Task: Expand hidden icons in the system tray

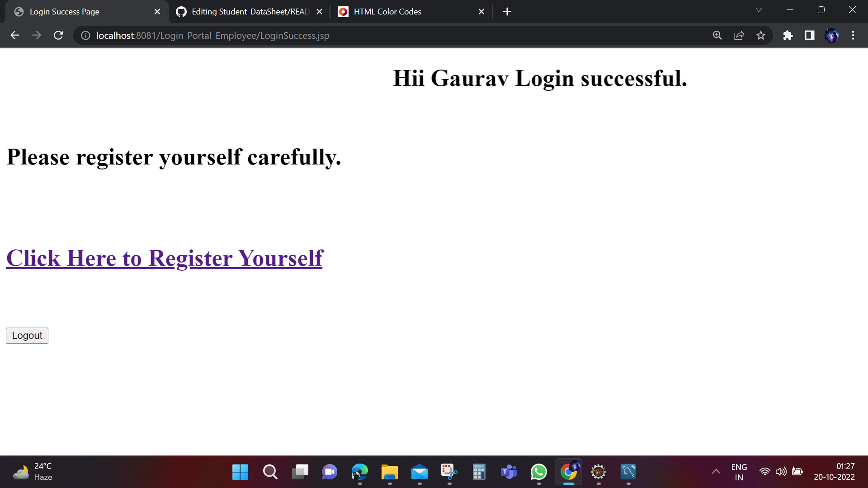Action: 716,472
